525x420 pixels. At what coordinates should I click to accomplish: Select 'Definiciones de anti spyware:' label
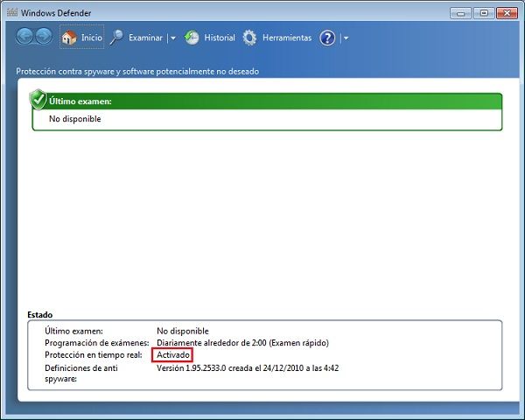click(81, 373)
